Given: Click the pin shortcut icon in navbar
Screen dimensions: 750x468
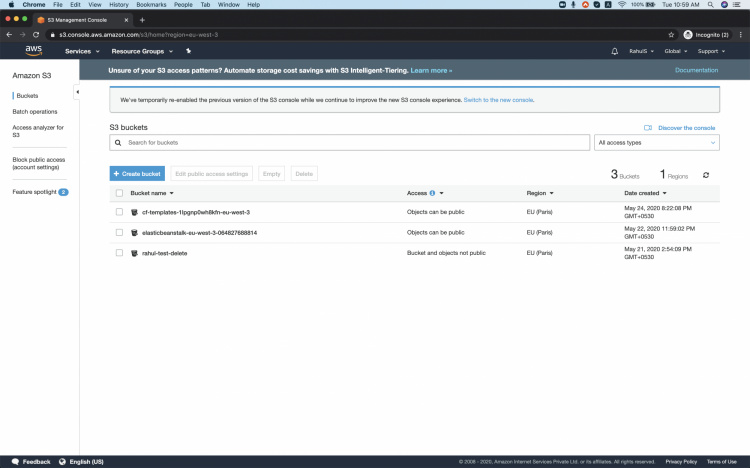Looking at the screenshot, I should tap(188, 51).
